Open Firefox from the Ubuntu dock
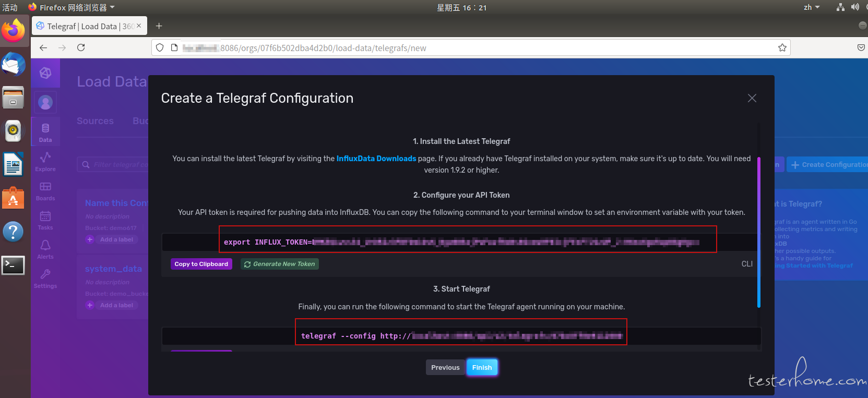Viewport: 868px width, 398px height. 13,31
